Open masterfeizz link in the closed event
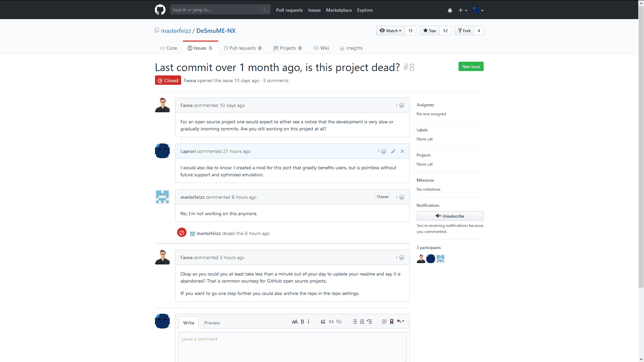Image resolution: width=644 pixels, height=362 pixels. (209, 234)
